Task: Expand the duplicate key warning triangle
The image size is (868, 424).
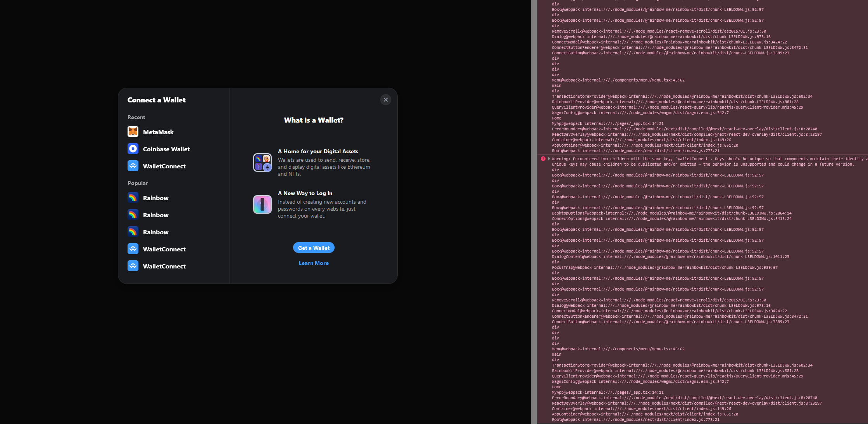Action: [x=549, y=159]
